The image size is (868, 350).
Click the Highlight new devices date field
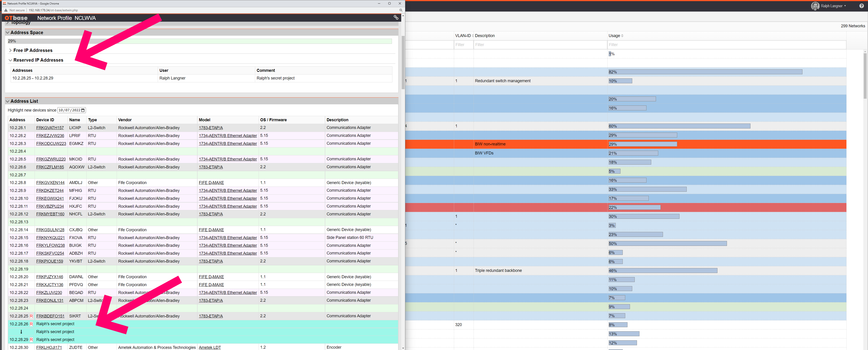click(x=71, y=110)
